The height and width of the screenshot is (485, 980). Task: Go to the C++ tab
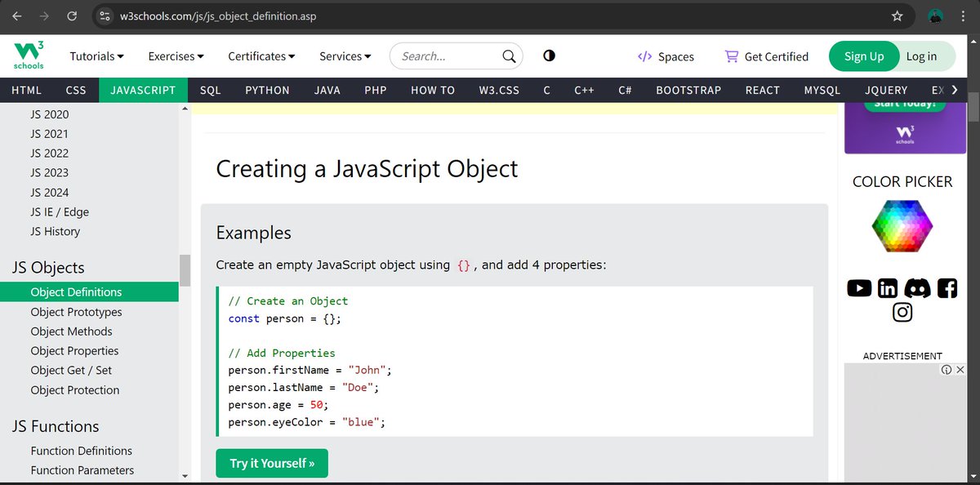tap(584, 90)
